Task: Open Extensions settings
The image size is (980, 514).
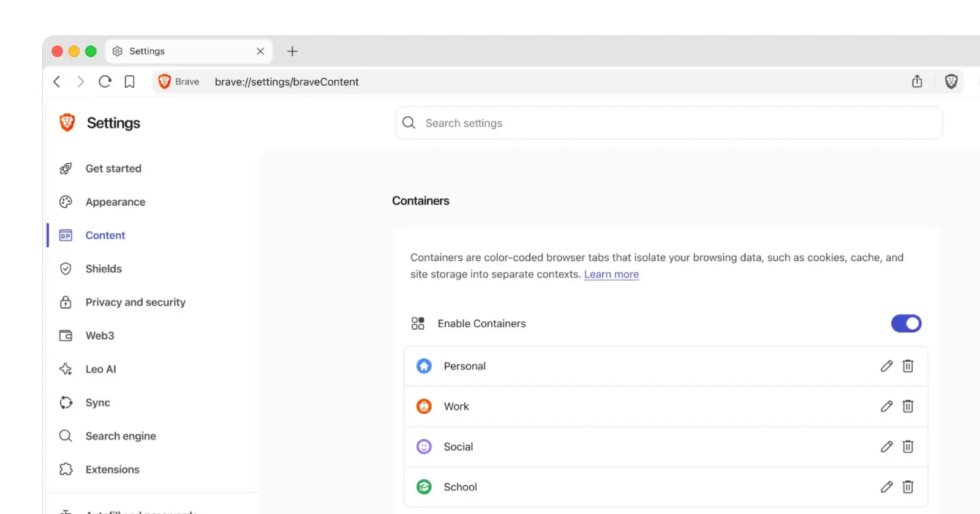Action: tap(112, 469)
